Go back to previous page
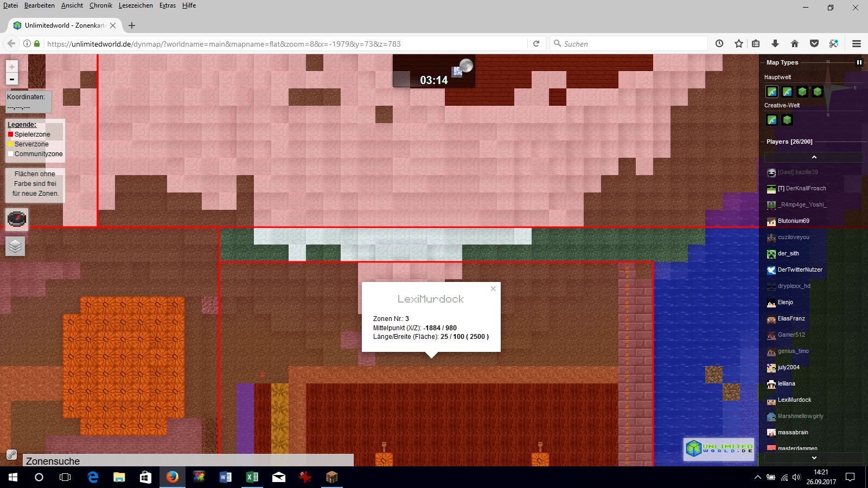Screen dimensions: 868x488 click(11, 43)
